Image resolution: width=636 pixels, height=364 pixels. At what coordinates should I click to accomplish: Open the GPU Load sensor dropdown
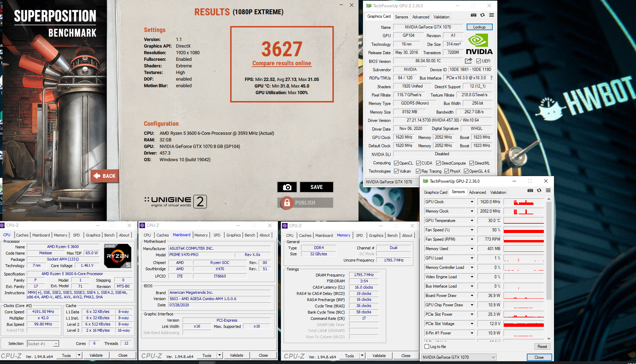point(472,258)
